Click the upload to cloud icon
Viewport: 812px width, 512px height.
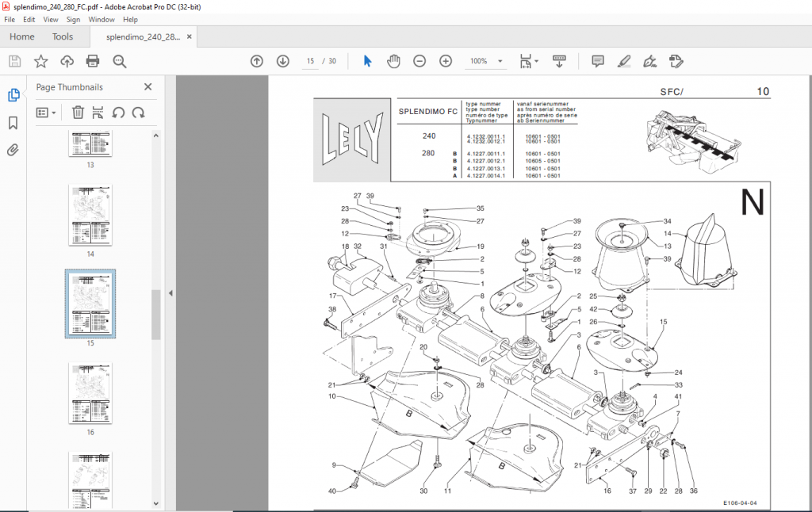67,61
